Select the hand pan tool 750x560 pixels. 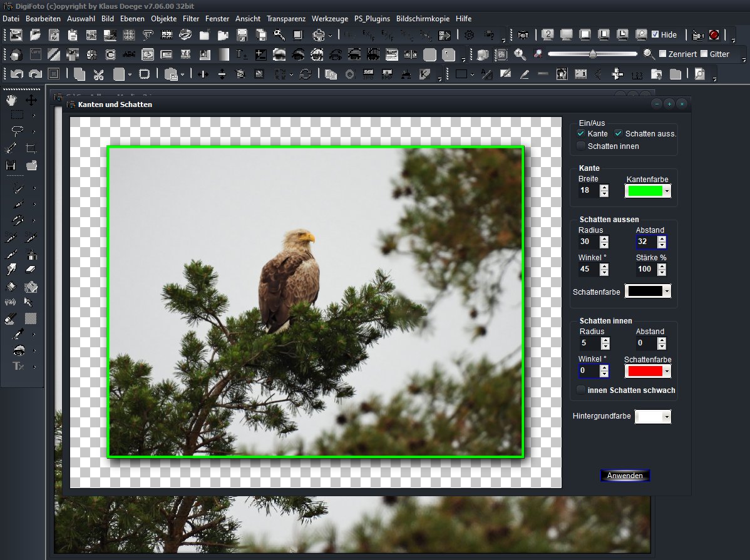coord(12,100)
